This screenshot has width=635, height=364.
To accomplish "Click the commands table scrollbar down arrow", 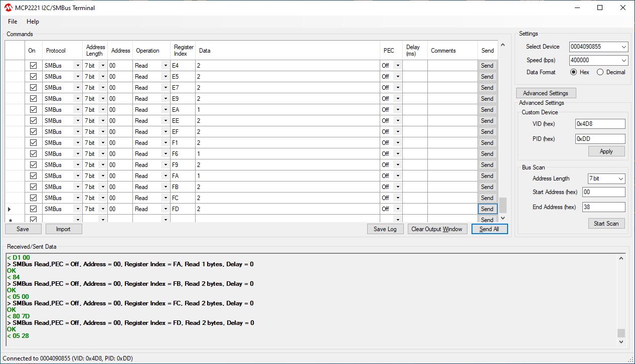I will click(x=503, y=218).
